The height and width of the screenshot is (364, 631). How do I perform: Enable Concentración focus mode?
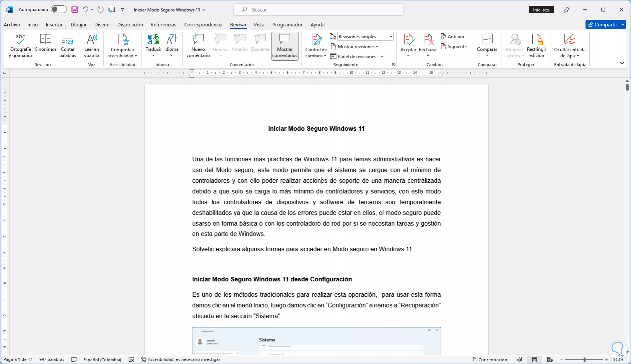(490, 359)
